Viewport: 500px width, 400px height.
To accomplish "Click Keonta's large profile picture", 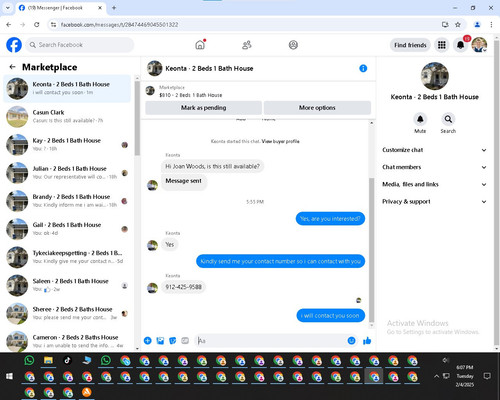I will click(434, 76).
